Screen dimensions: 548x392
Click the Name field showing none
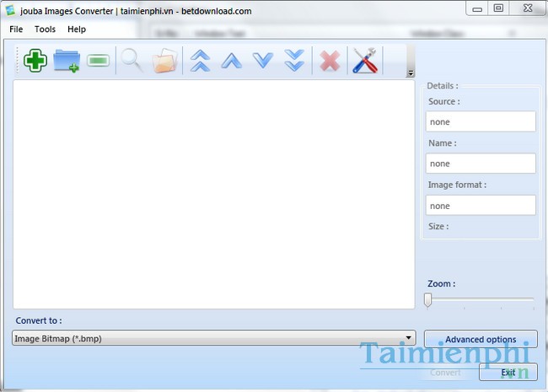point(481,164)
